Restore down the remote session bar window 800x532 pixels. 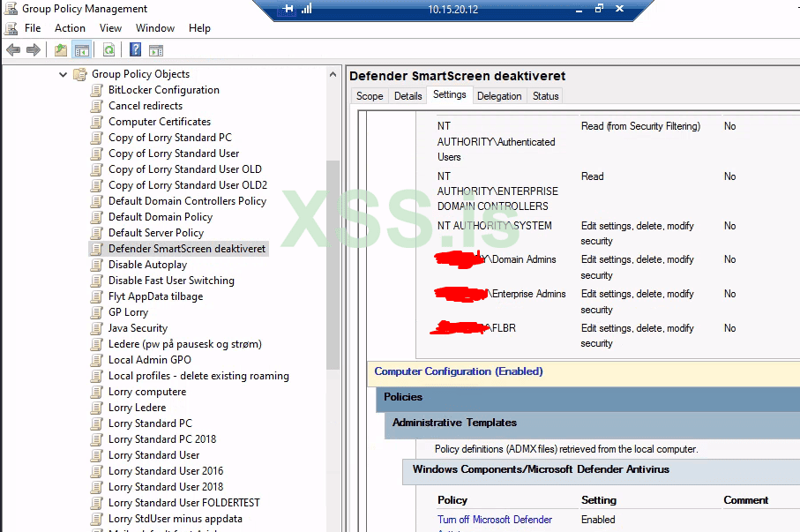[x=599, y=8]
